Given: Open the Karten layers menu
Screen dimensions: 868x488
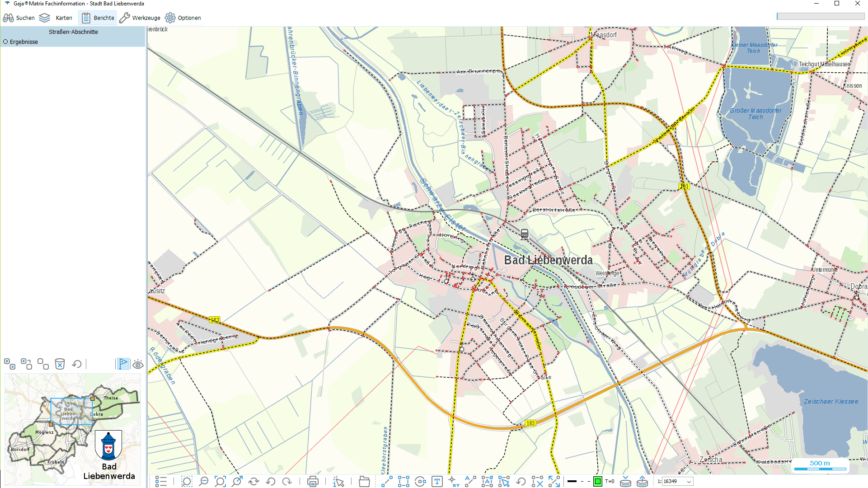Looking at the screenshot, I should (x=56, y=18).
